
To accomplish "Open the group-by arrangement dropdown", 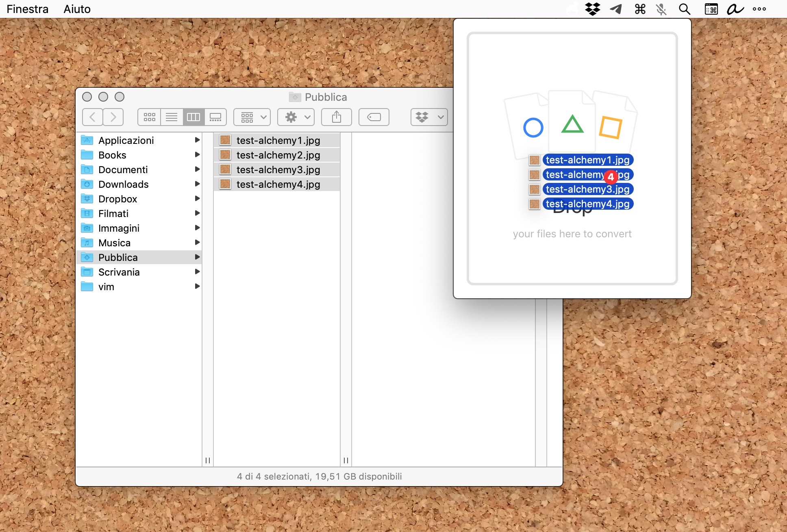I will click(x=252, y=117).
